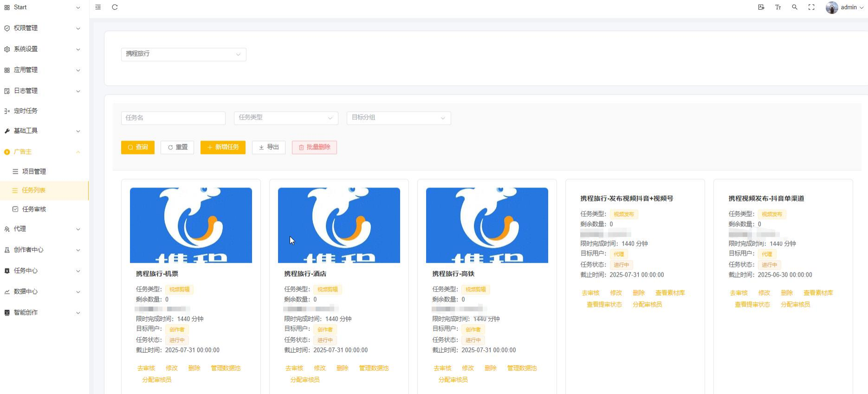Open 项目管理 menu item
The image size is (868, 394).
coord(44,171)
